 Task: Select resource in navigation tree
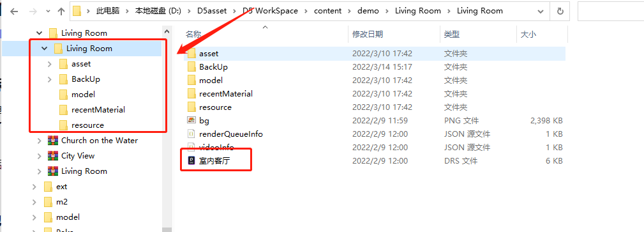[87, 125]
